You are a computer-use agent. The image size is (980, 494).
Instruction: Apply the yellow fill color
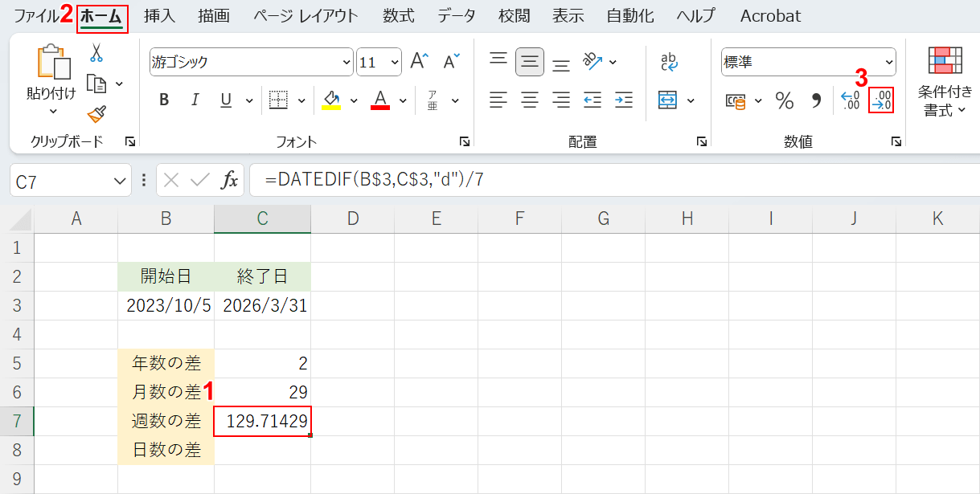[x=331, y=100]
